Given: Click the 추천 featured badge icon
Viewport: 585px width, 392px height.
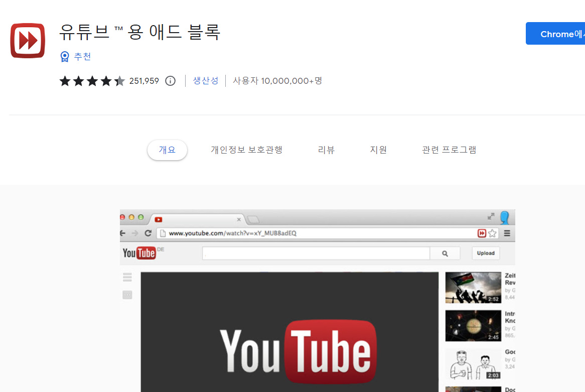Looking at the screenshot, I should (x=65, y=57).
